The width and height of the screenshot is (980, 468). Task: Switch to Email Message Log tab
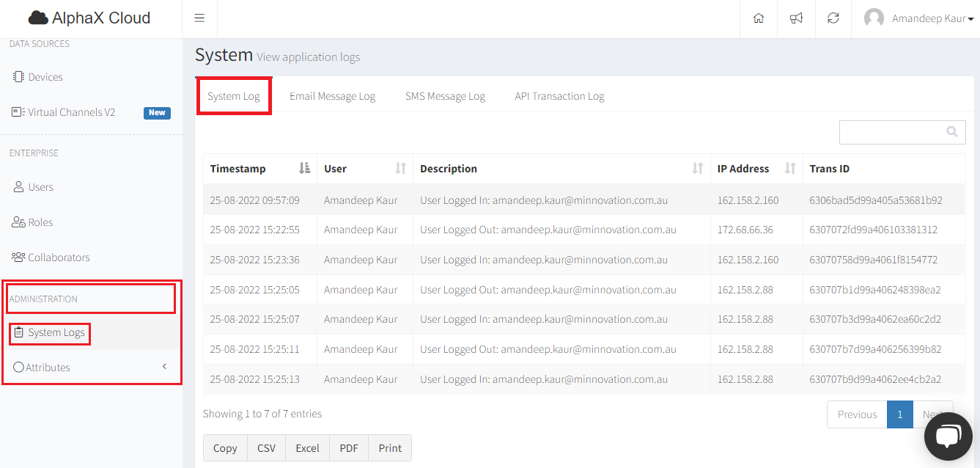click(x=332, y=96)
